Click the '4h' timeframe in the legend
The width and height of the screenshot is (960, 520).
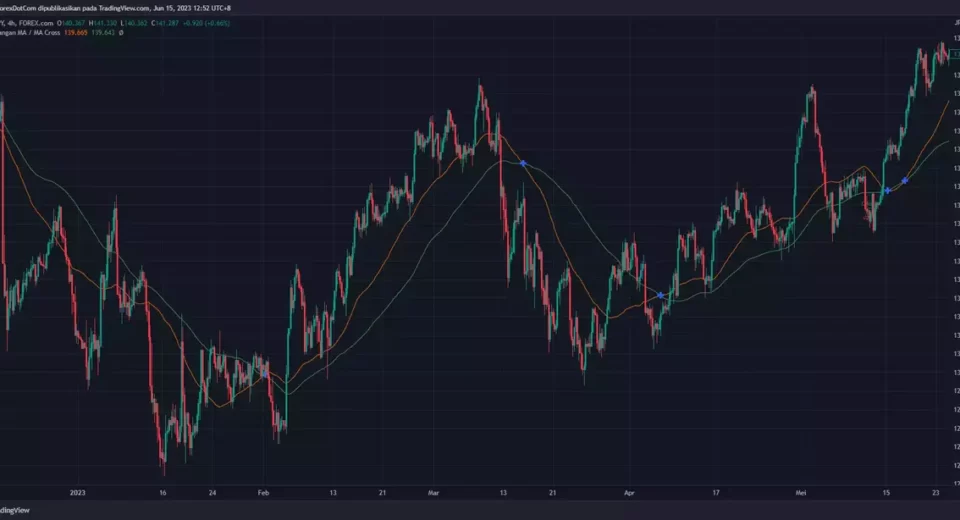pyautogui.click(x=12, y=23)
